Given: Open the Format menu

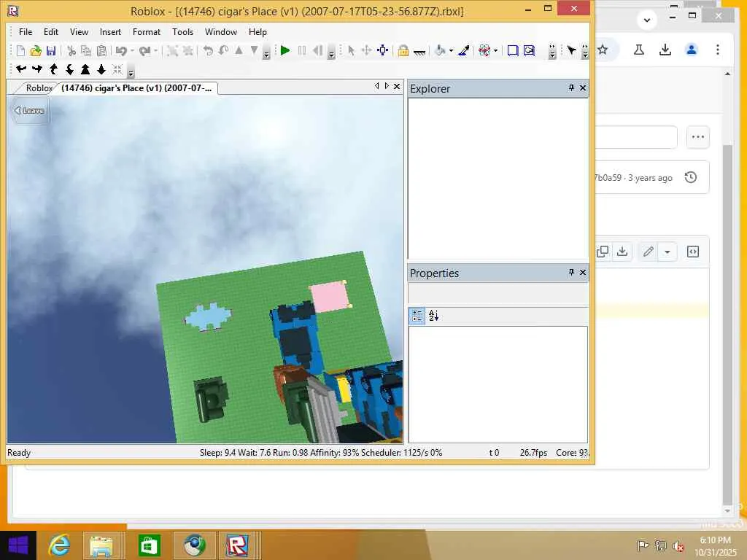Looking at the screenshot, I should [x=146, y=32].
